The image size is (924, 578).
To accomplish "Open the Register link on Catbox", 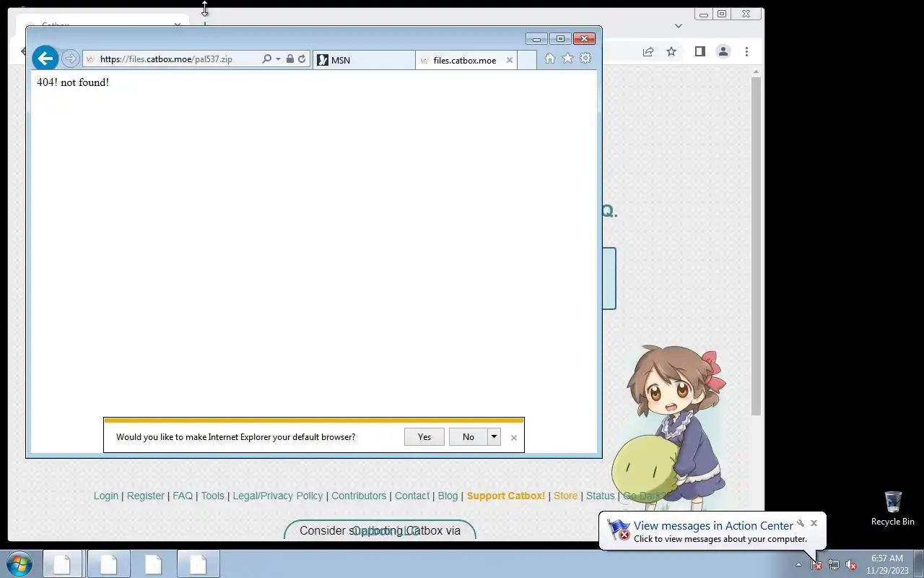I will pyautogui.click(x=146, y=496).
